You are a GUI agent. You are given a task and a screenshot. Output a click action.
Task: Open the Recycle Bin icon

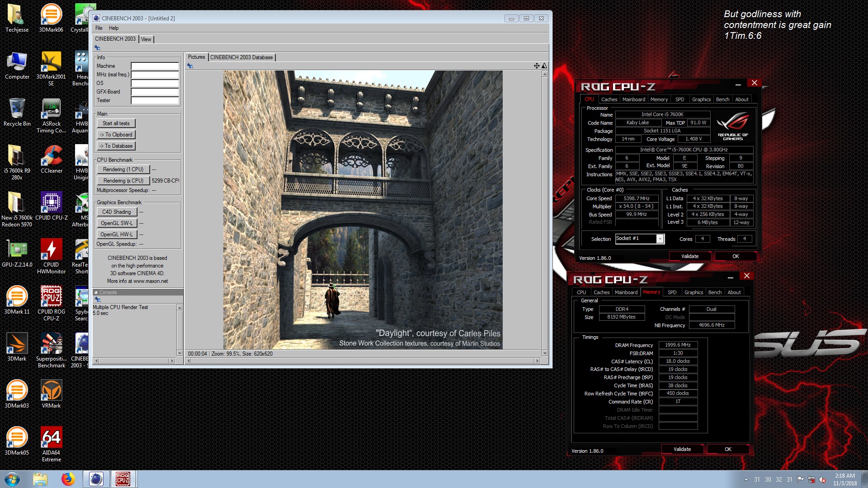[x=17, y=113]
